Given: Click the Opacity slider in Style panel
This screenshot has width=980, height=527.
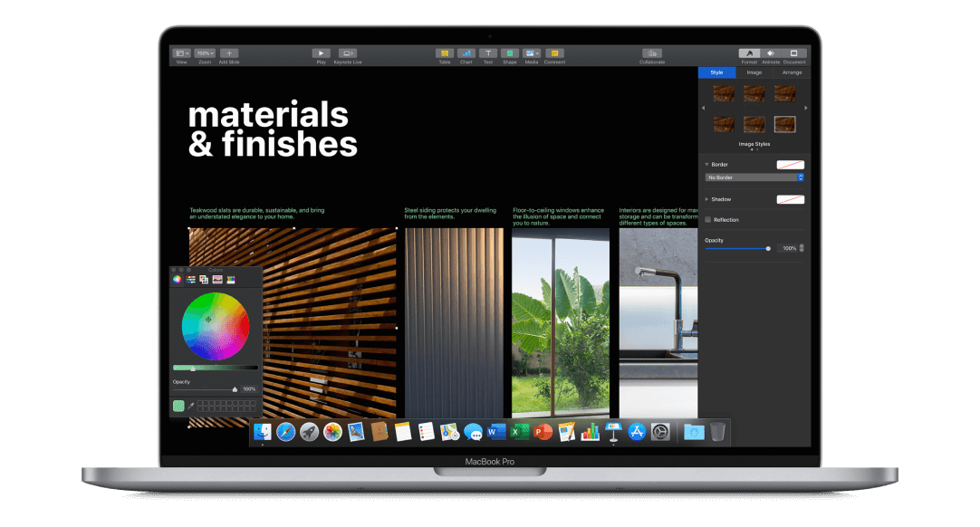Looking at the screenshot, I should [736, 248].
